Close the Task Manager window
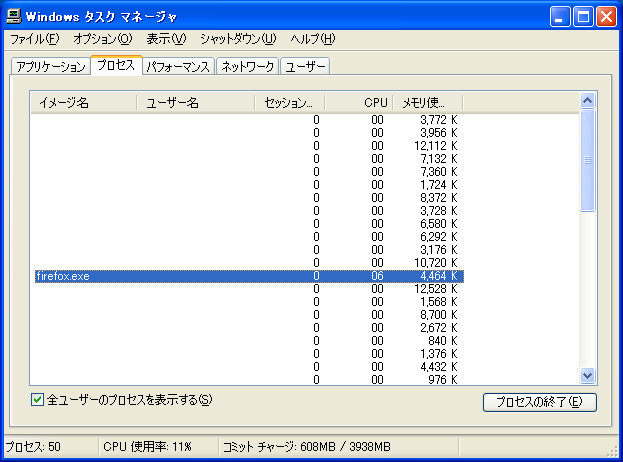The width and height of the screenshot is (623, 462). pos(606,17)
